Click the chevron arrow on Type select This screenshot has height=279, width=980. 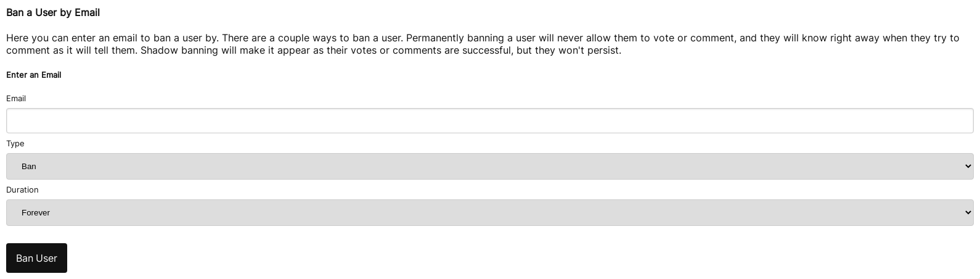click(x=968, y=166)
